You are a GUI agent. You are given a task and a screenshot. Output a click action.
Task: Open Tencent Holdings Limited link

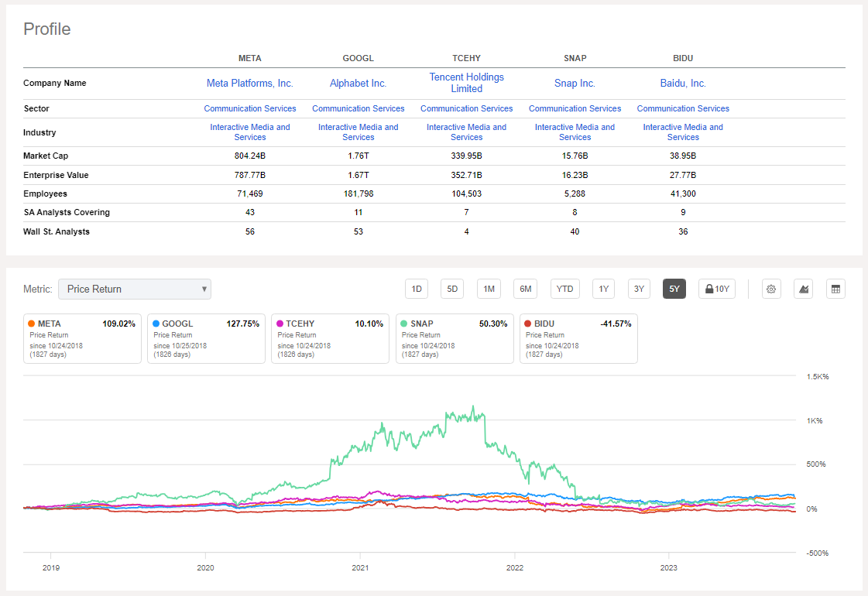[467, 83]
